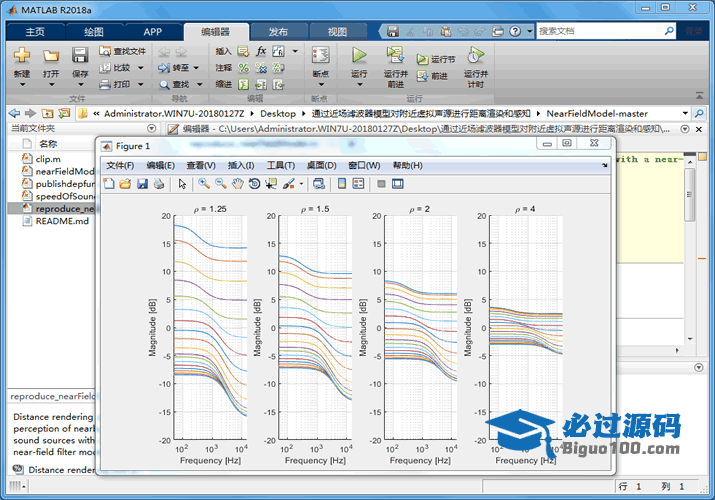The image size is (715, 500).
Task: Toggle the edit plot arrow pointer tool
Action: (182, 184)
